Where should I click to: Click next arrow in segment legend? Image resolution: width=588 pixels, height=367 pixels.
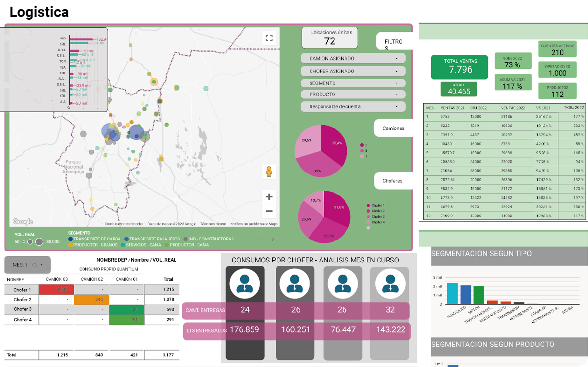(x=273, y=239)
